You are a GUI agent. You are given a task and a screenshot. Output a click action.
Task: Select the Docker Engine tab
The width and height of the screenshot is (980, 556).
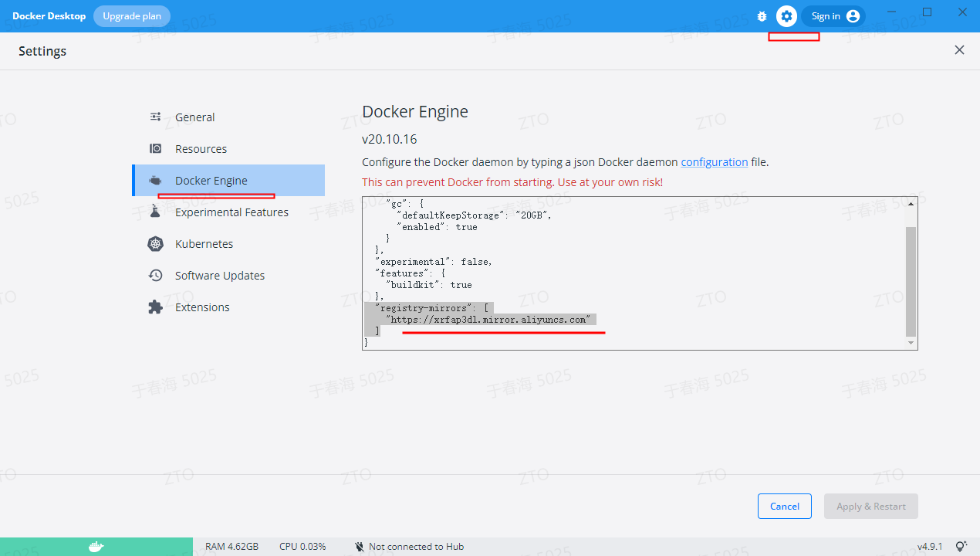pyautogui.click(x=228, y=181)
